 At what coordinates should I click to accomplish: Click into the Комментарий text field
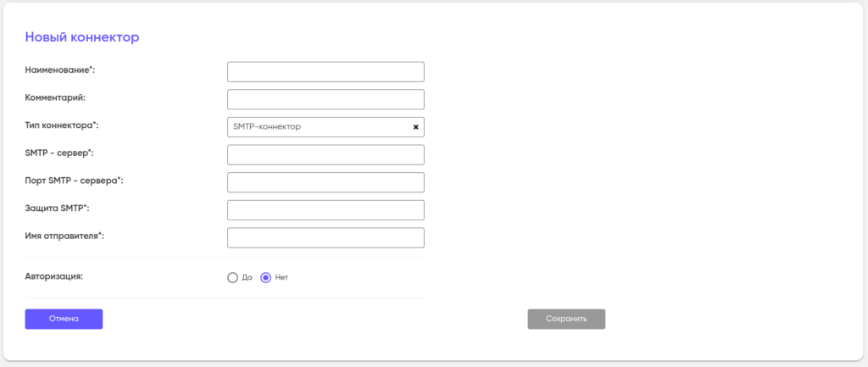tap(325, 99)
